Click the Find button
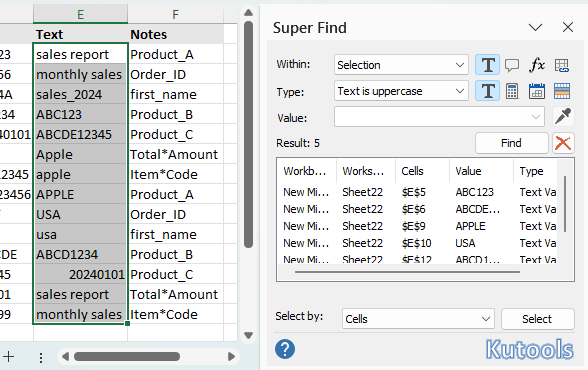Image resolution: width=588 pixels, height=370 pixels. coord(511,143)
